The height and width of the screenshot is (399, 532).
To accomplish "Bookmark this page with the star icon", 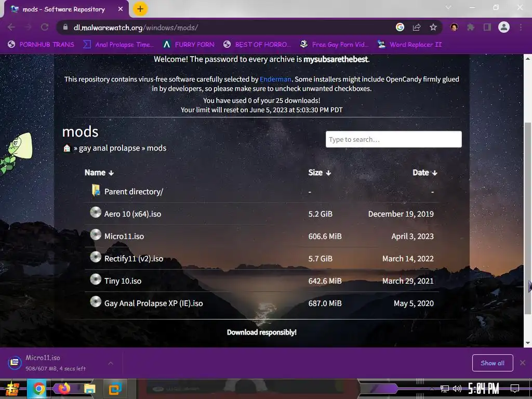I will point(433,27).
